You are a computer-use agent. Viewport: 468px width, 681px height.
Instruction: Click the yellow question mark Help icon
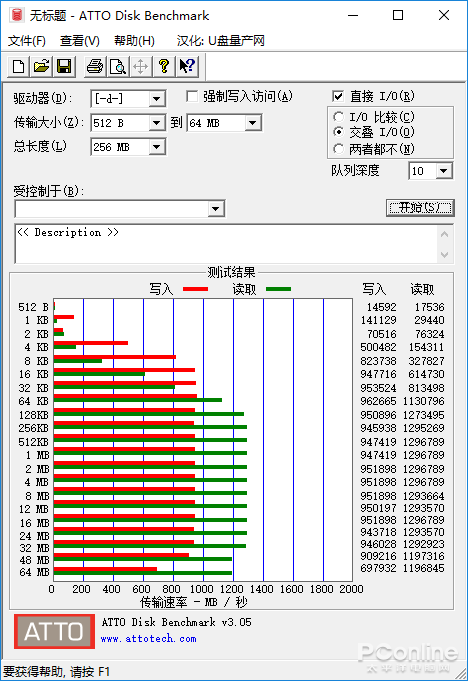[164, 66]
